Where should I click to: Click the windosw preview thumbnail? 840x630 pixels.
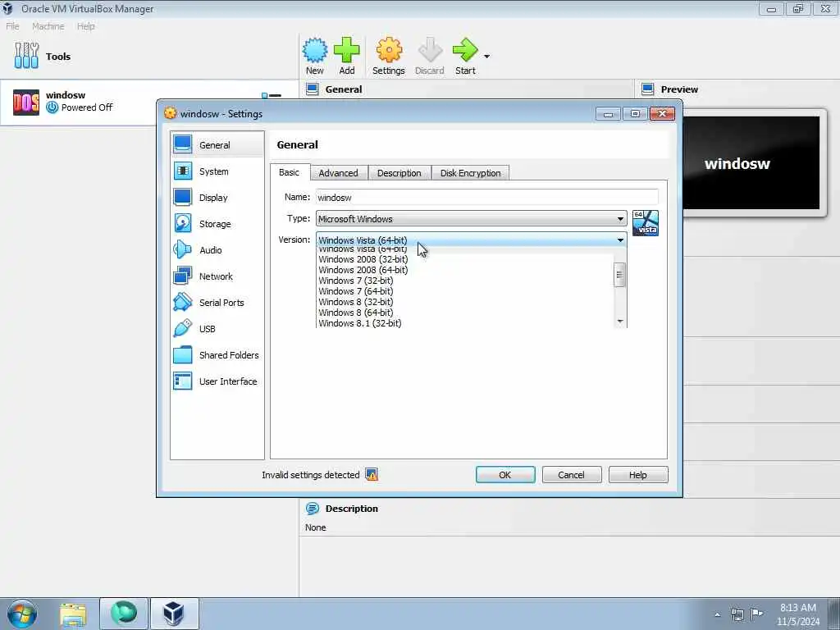[x=751, y=163]
